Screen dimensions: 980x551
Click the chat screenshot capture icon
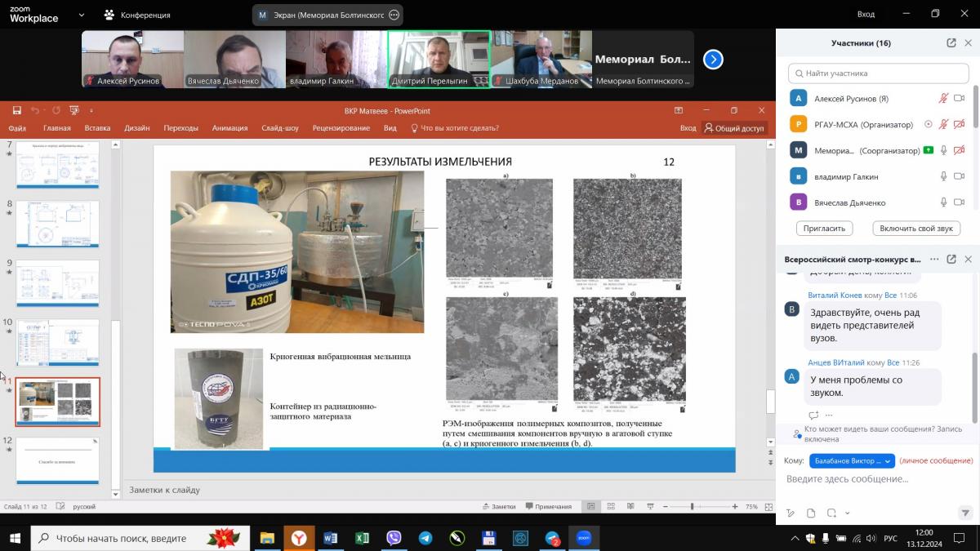pyautogui.click(x=831, y=513)
